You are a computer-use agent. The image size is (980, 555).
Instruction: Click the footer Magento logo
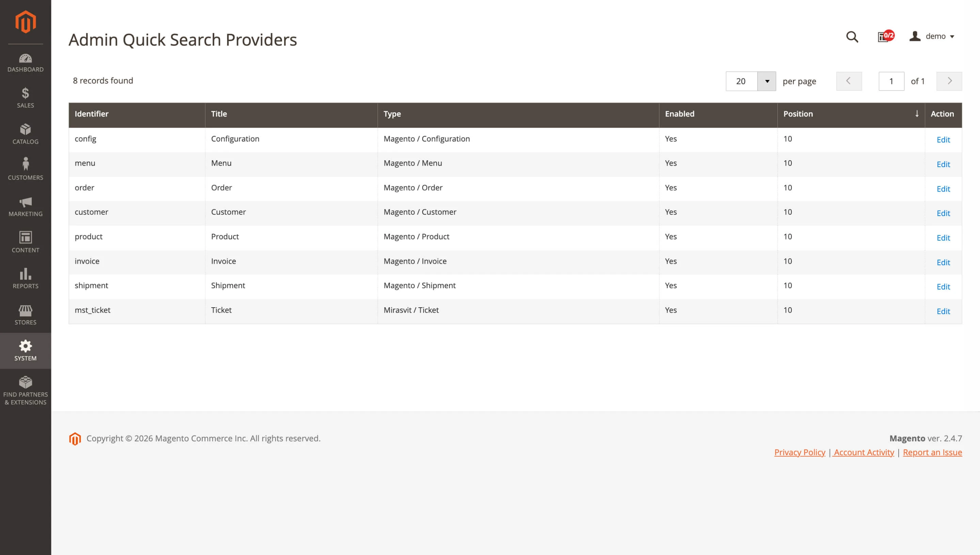tap(75, 439)
